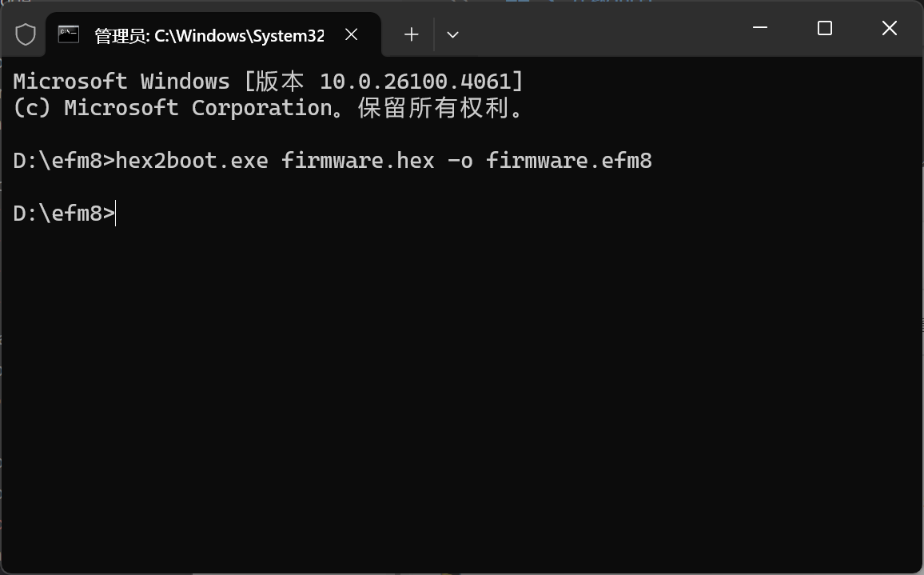Open a new tab with the plus icon
The height and width of the screenshot is (575, 924).
coord(411,34)
